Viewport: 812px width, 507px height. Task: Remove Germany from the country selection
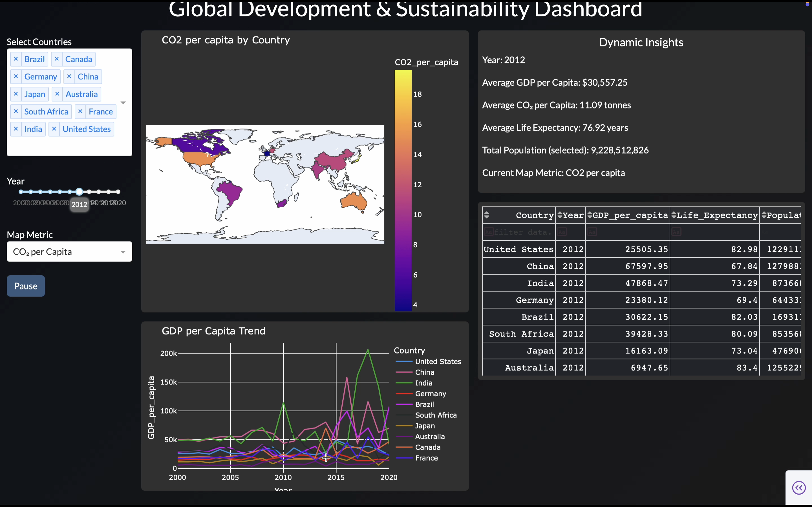pyautogui.click(x=16, y=76)
